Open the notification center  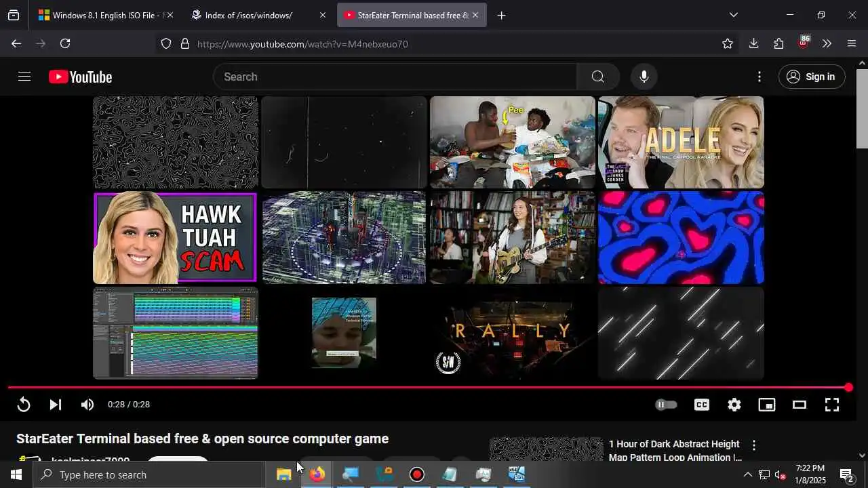847,474
